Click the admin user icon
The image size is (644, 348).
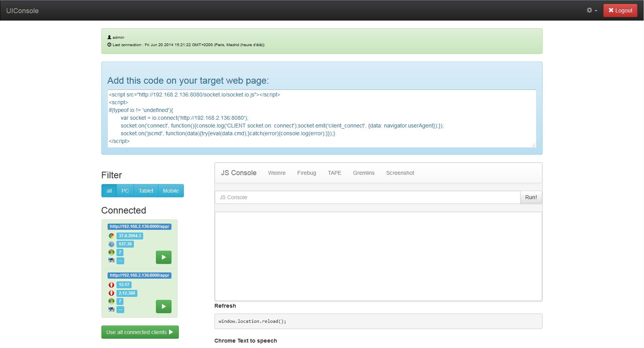pos(110,37)
